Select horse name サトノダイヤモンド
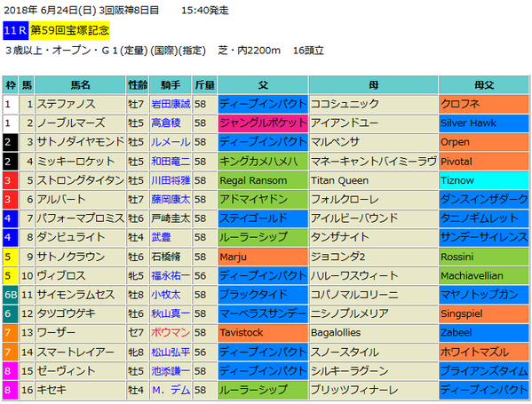Screen dimensions: 532x404 [x=81, y=142]
